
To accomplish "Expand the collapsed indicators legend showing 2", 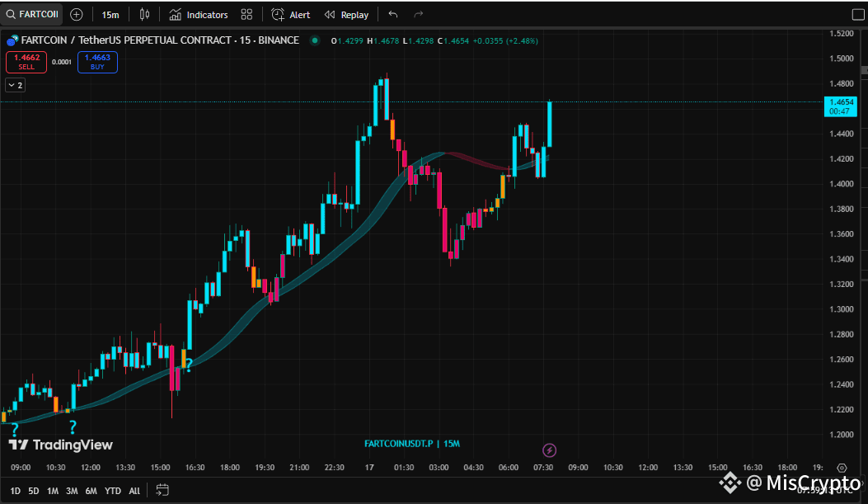I will point(16,85).
